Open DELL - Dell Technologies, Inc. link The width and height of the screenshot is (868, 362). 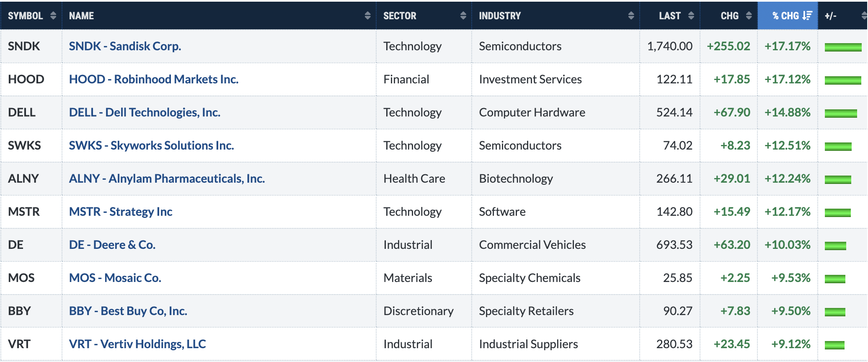pos(145,112)
